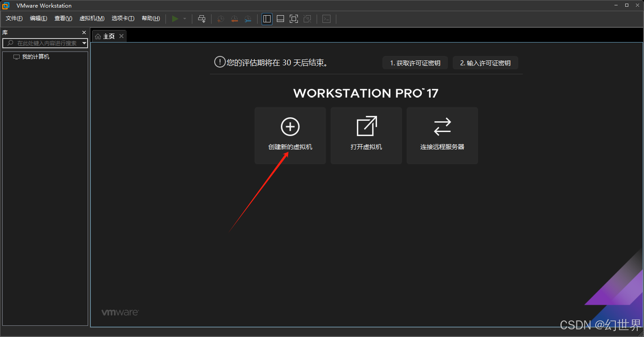Viewport: 644px width, 337px height.
Task: Toggle the thumbnail bar view icon
Action: tap(280, 19)
